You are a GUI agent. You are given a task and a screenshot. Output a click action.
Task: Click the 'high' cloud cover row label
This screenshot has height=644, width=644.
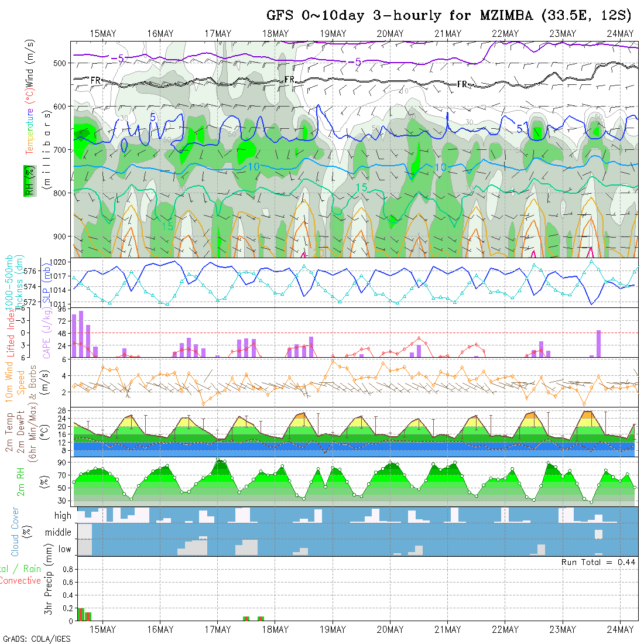[x=63, y=515]
